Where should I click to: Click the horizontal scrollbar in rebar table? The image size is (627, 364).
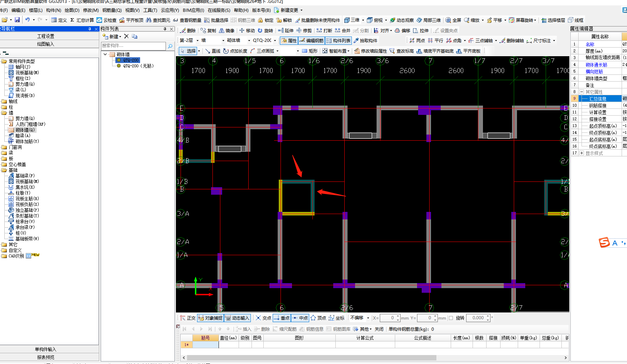tap(312, 358)
